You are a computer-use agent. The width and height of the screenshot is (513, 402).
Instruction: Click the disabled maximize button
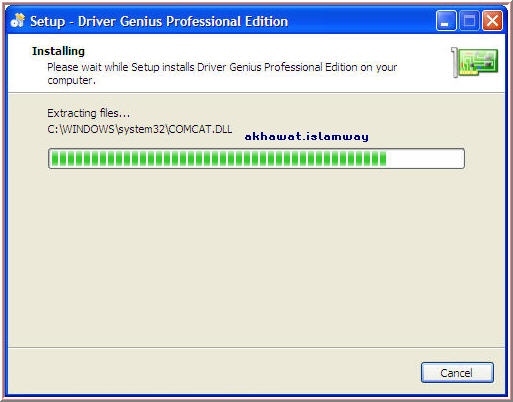click(469, 21)
